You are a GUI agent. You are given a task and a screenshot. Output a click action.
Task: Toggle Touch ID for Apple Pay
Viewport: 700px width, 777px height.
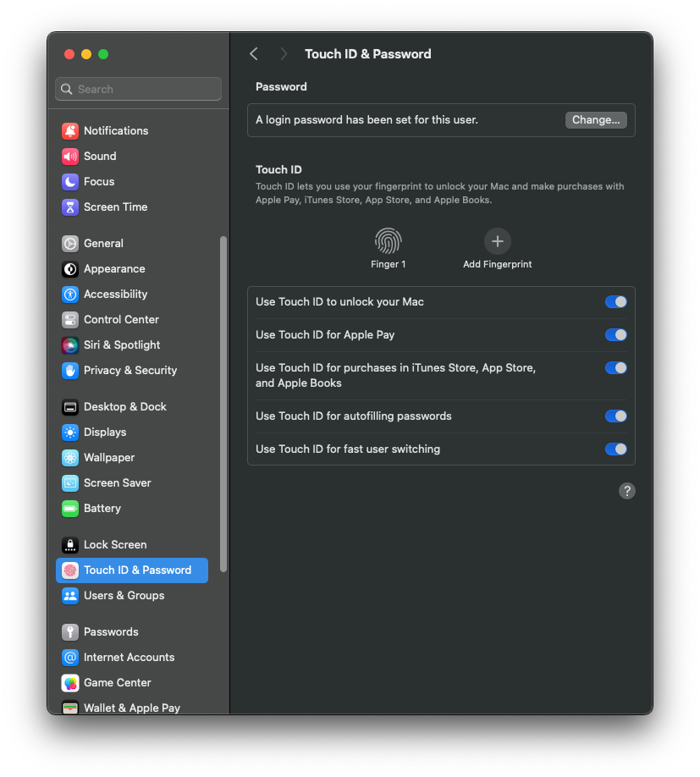(616, 335)
